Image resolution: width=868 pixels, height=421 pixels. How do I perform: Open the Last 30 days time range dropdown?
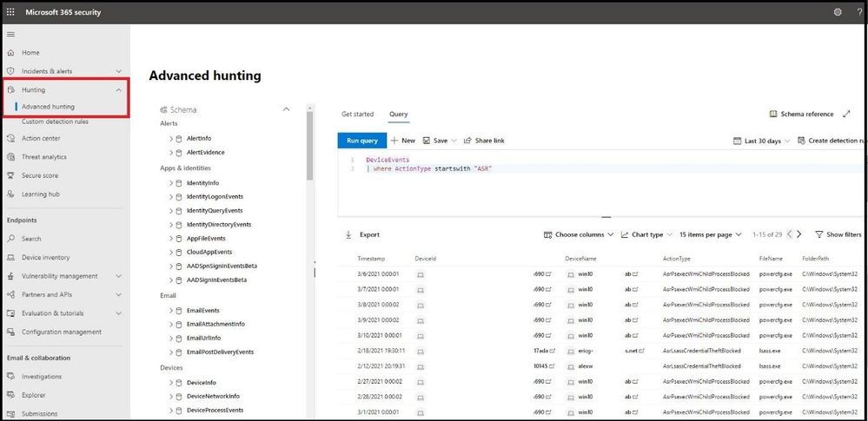(762, 141)
